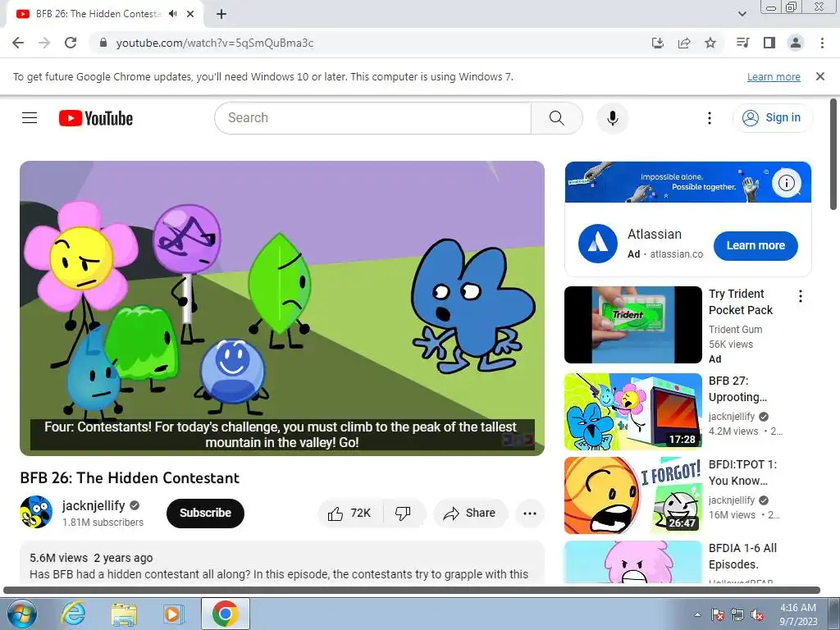The image size is (840, 630).
Task: Toggle Chrome side panel
Action: click(x=769, y=43)
